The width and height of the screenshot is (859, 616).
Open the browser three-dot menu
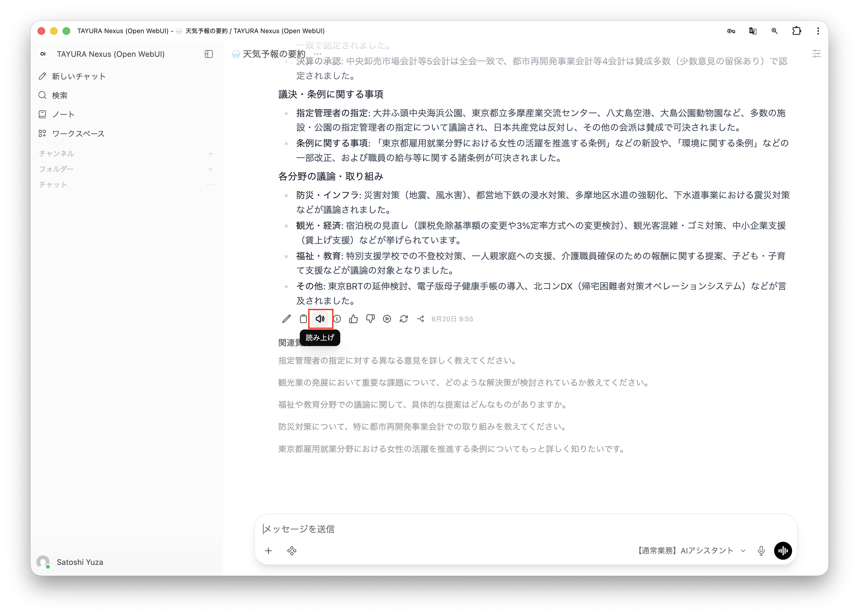click(818, 31)
